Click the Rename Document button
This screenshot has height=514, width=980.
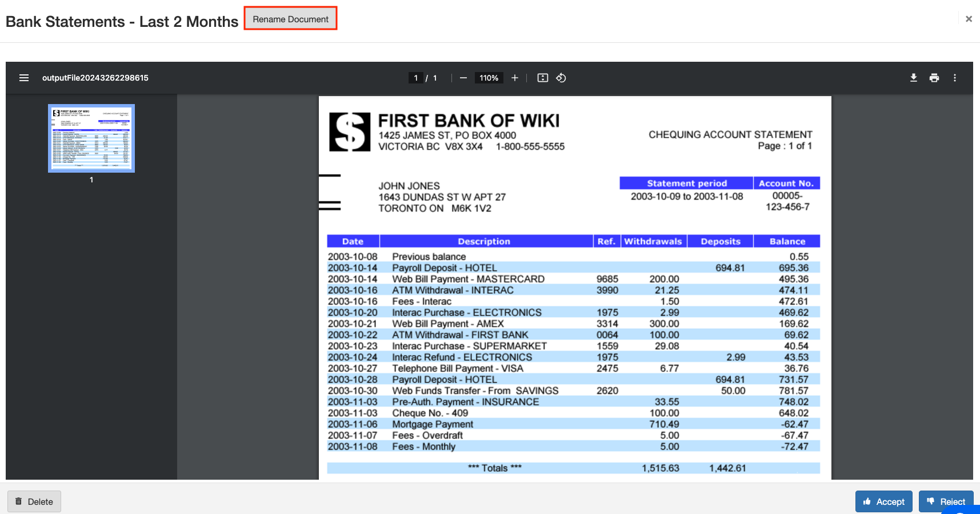pos(290,19)
